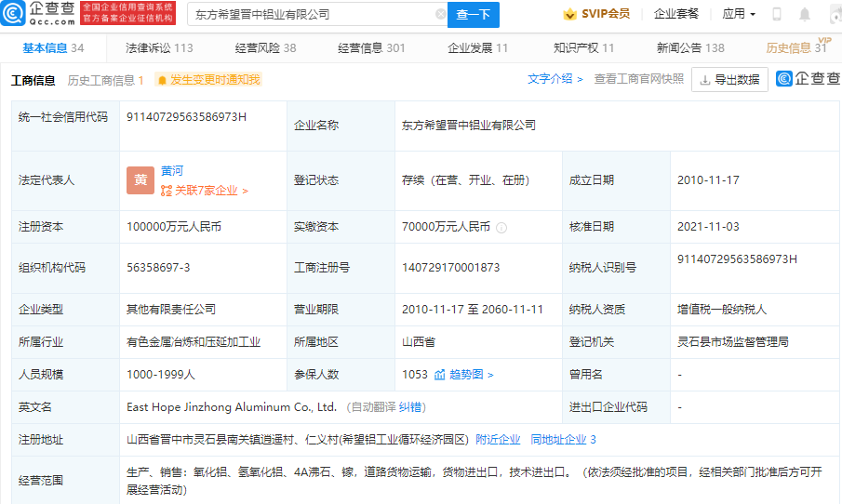Select English name East Hope Jinzhong Aluminum Co., Ltd.
Image resolution: width=842 pixels, height=504 pixels.
coord(232,407)
